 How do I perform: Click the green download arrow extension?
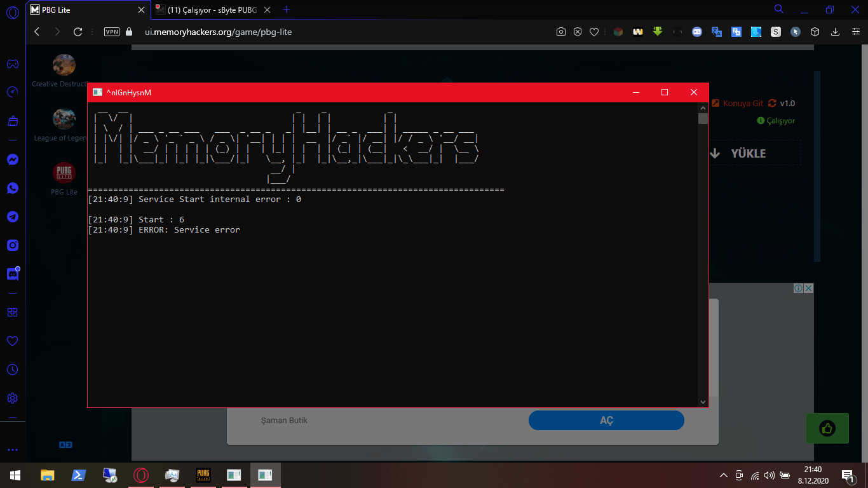[x=658, y=32]
